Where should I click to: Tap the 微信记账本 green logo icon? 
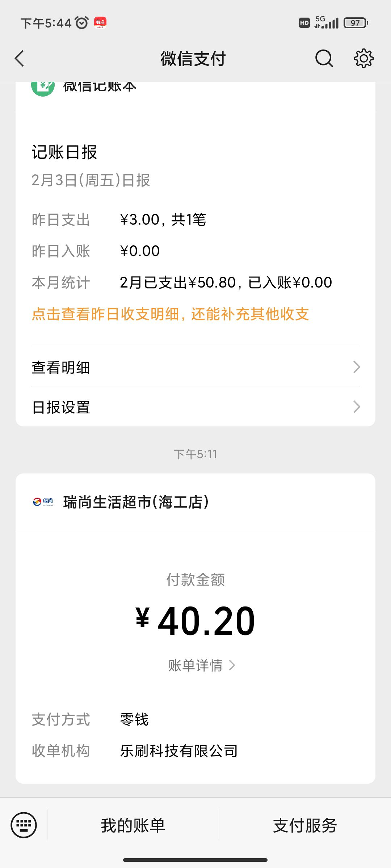point(43,87)
